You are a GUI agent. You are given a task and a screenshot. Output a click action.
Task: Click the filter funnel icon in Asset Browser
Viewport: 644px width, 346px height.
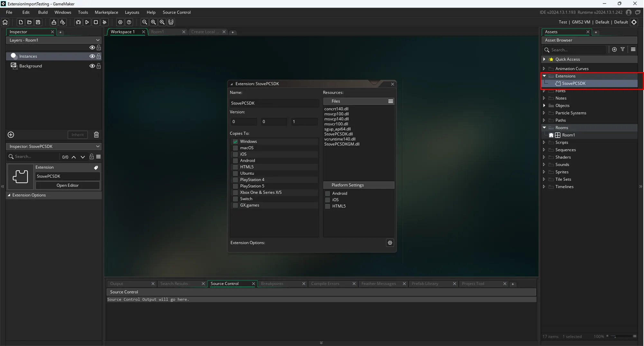623,50
